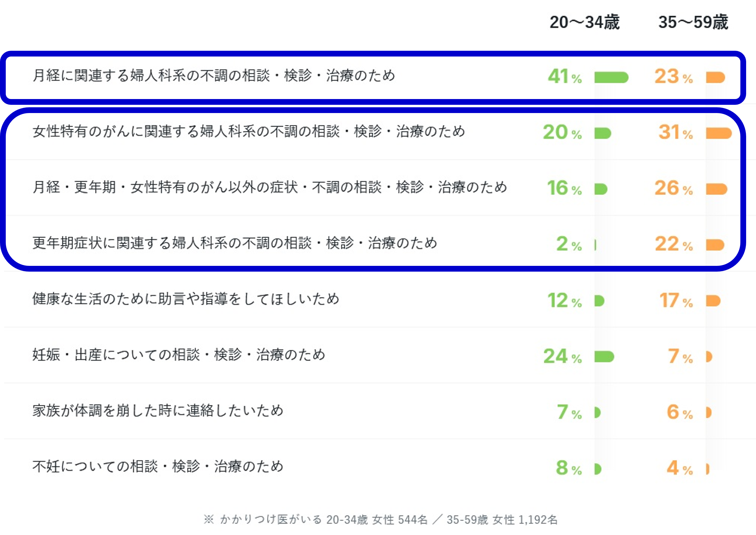The image size is (756, 535).
Task: Click the thin green 2% bar
Action: pyautogui.click(x=595, y=245)
